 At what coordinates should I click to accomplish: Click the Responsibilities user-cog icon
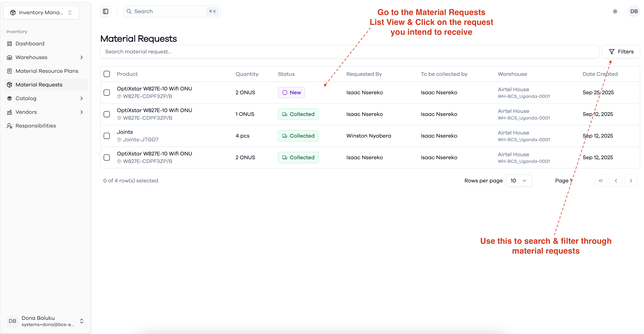pos(9,126)
